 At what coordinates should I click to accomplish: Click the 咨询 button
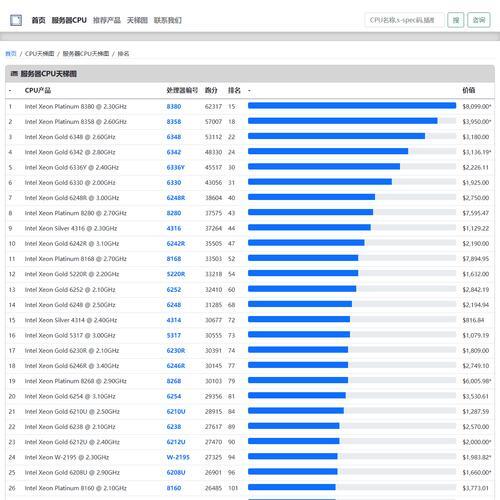(479, 20)
